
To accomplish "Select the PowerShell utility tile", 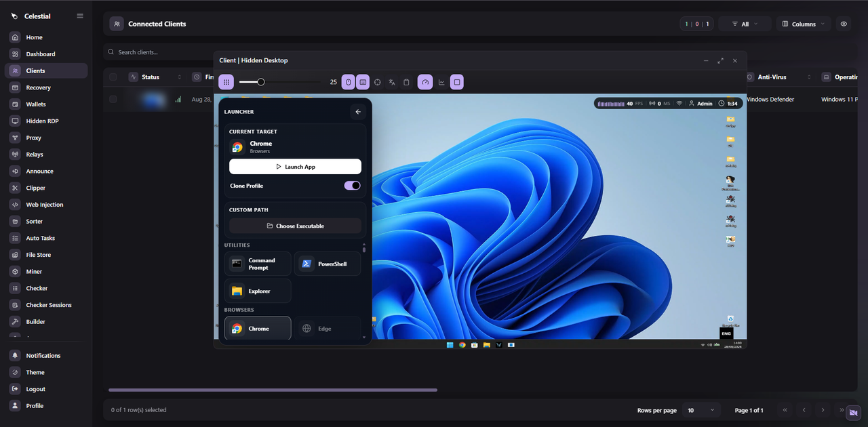I will pyautogui.click(x=328, y=264).
